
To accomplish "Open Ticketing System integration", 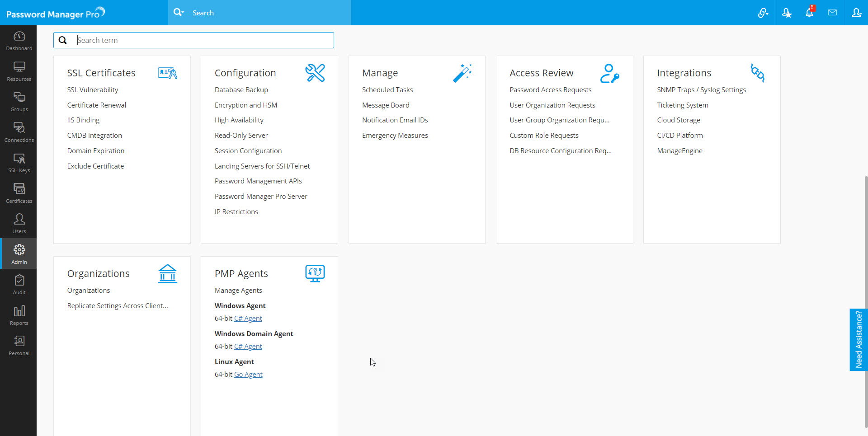I will (683, 105).
